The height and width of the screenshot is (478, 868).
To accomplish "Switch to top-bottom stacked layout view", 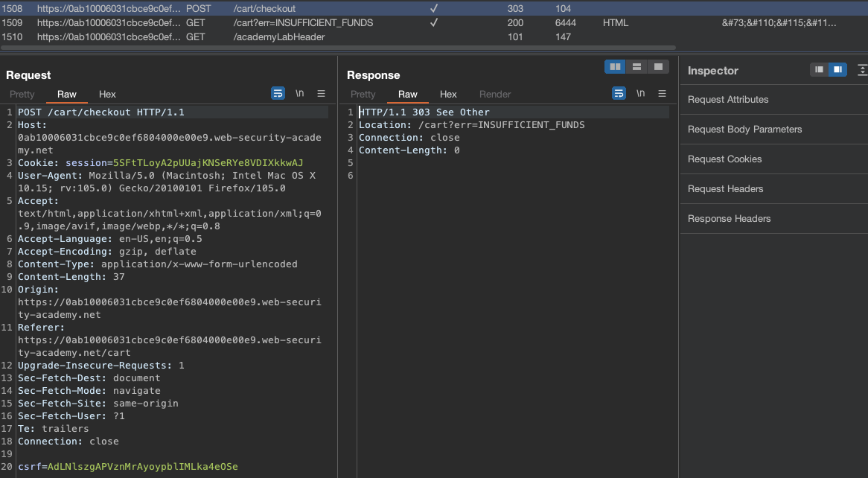I will (x=636, y=67).
